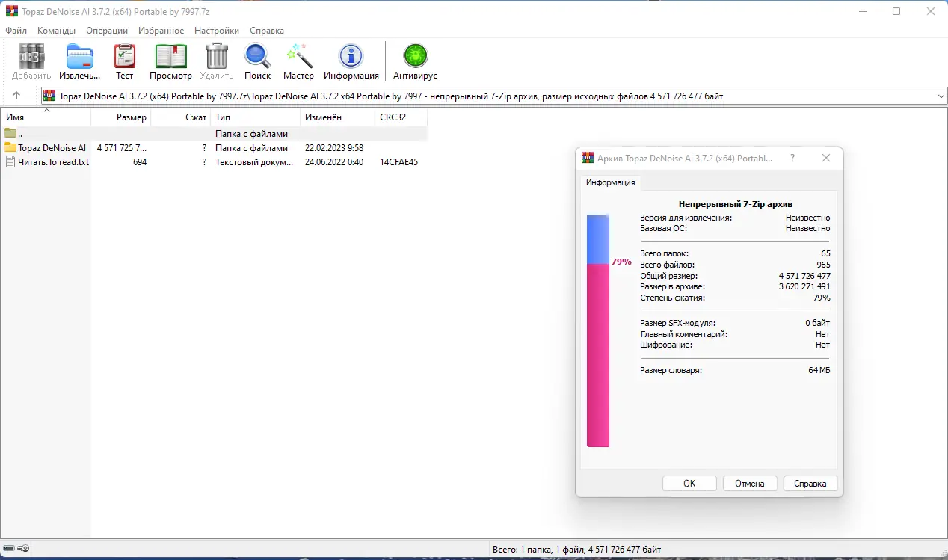Click the Извлечь (Extract) toolbar icon
This screenshot has height=560, width=948.
click(80, 56)
